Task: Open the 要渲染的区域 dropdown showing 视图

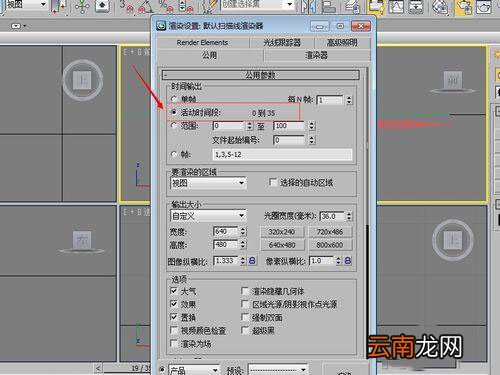Action: (208, 183)
